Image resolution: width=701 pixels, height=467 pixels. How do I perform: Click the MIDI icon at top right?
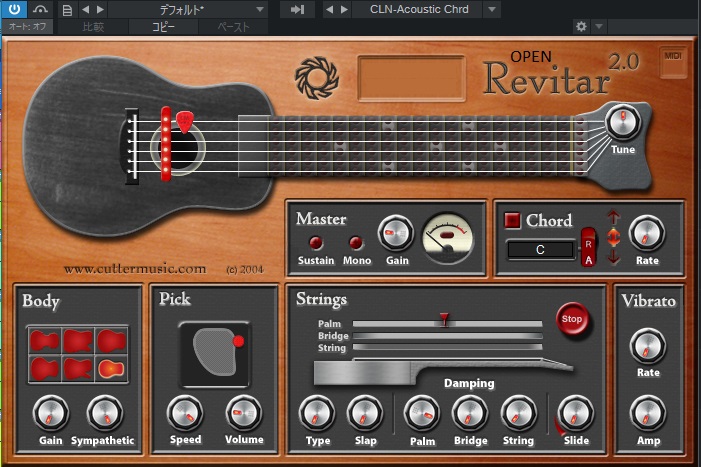tap(673, 61)
